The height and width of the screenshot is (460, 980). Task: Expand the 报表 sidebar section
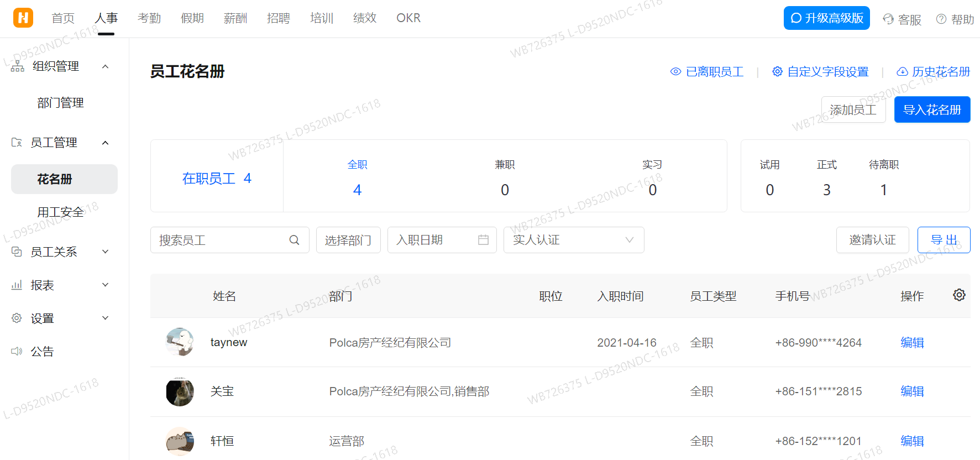(x=105, y=285)
